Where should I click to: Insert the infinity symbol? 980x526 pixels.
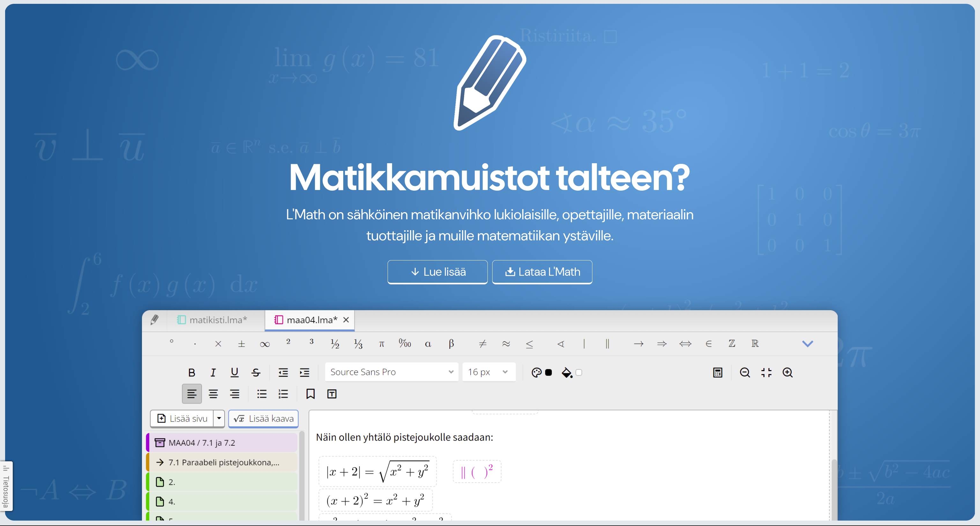pyautogui.click(x=265, y=344)
